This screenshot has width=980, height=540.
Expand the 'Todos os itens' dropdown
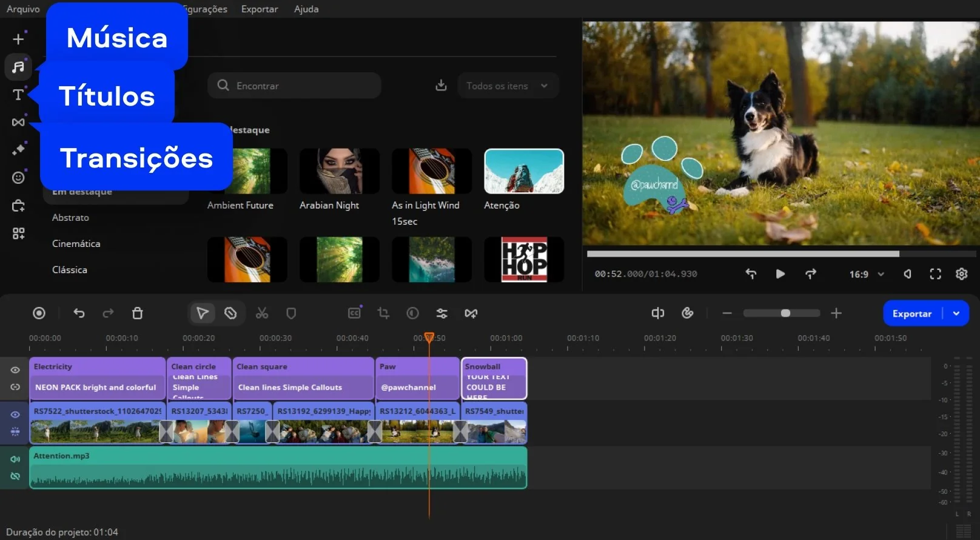(x=508, y=86)
